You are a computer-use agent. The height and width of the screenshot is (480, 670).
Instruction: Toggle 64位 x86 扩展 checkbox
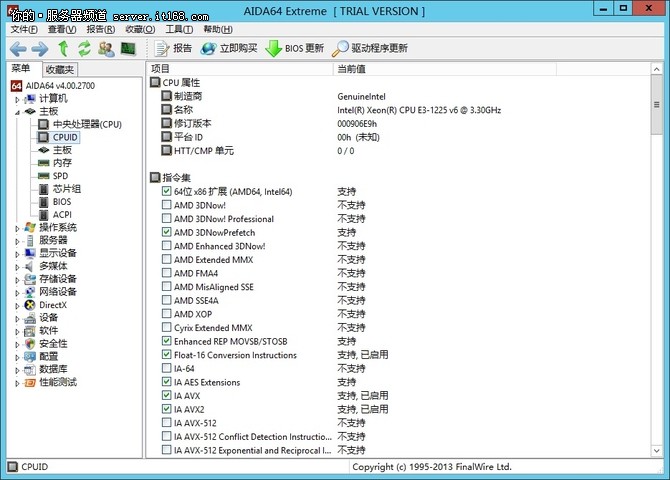[x=167, y=191]
